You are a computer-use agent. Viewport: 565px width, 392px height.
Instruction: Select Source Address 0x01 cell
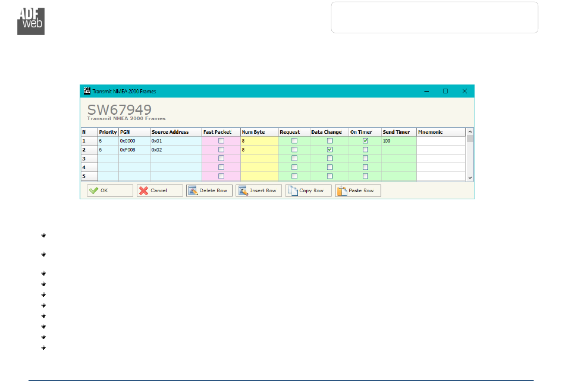pos(176,141)
